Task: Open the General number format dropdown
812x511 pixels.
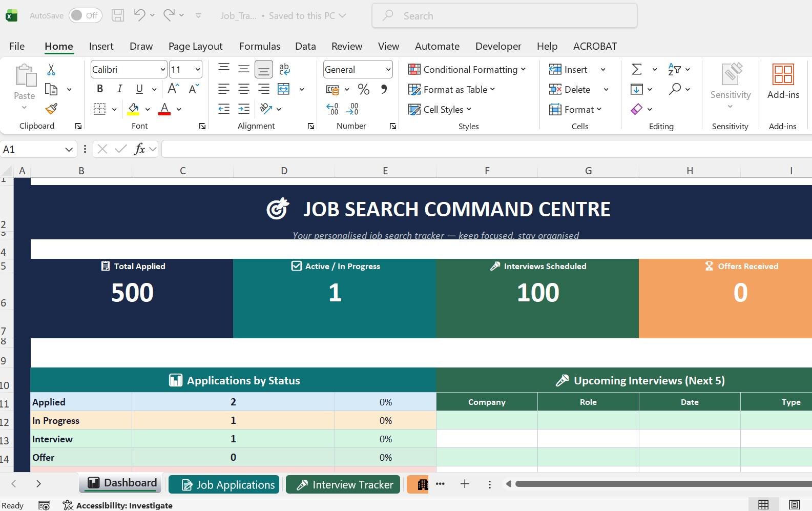Action: (x=388, y=69)
